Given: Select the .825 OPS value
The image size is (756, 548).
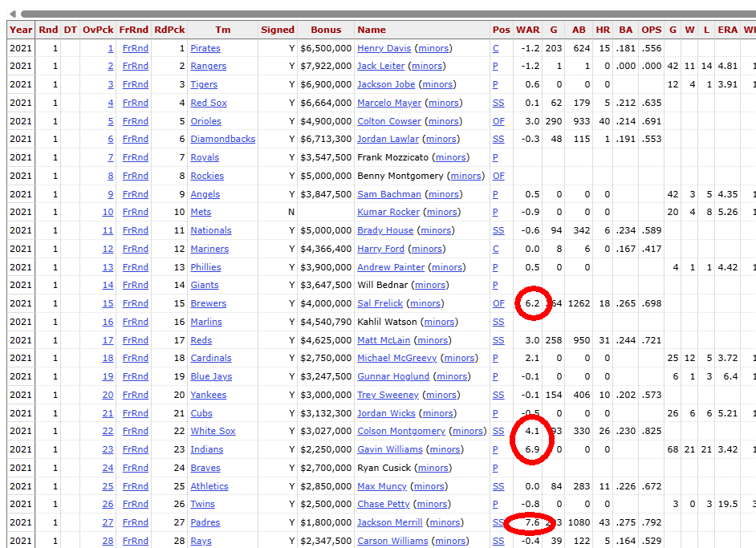Looking at the screenshot, I should pos(652,431).
